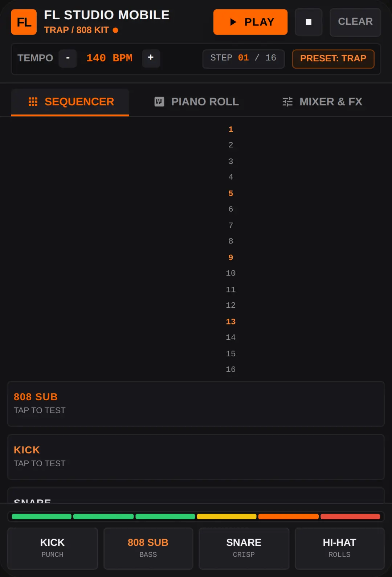Trigger the SNARE CRISP pad
Image resolution: width=392 pixels, height=577 pixels.
click(244, 548)
